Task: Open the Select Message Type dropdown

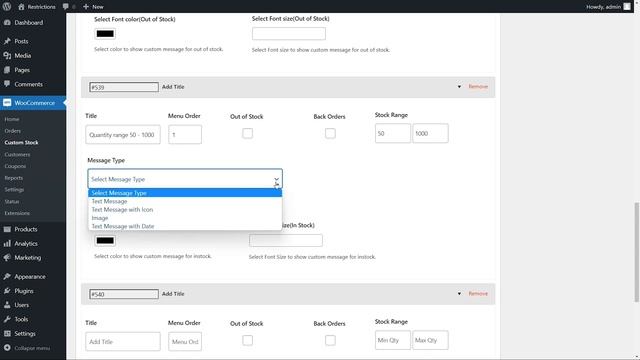Action: click(185, 179)
